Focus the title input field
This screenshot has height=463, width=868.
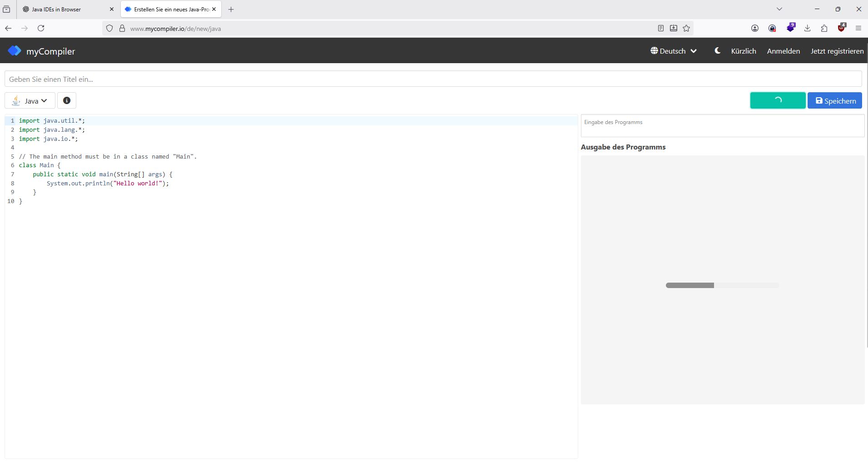(x=433, y=79)
